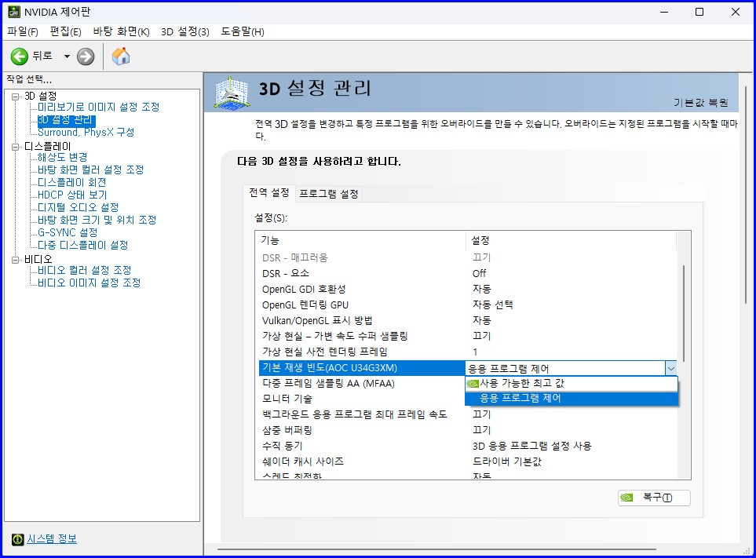Screen dimensions: 756x558
Task: Click the NVIDIA app icon in title bar
Action: (x=14, y=12)
